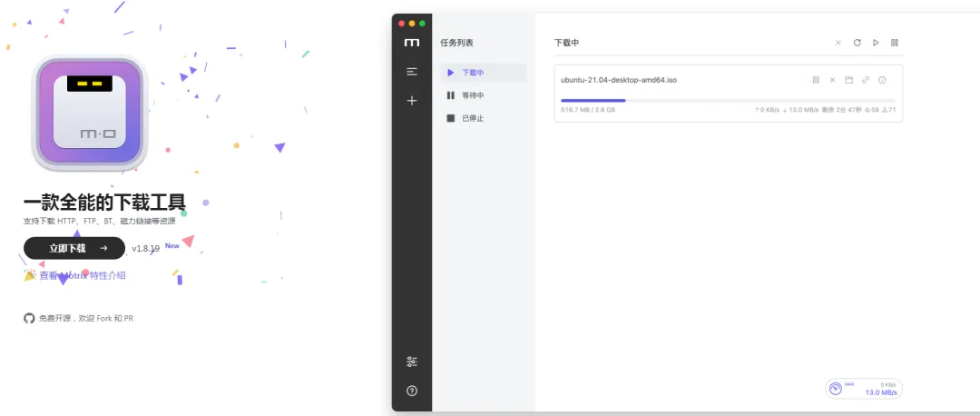Click the ubuntu iso download progress bar
980x416 pixels.
click(x=728, y=100)
